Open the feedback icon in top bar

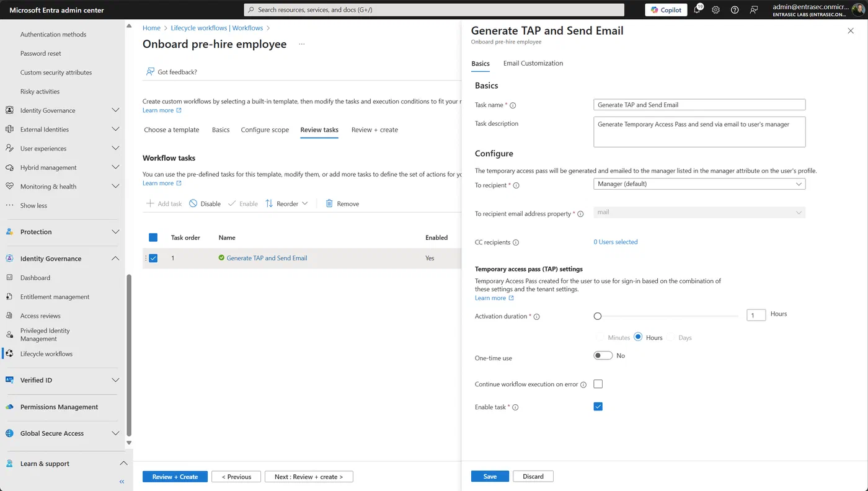click(x=754, y=10)
